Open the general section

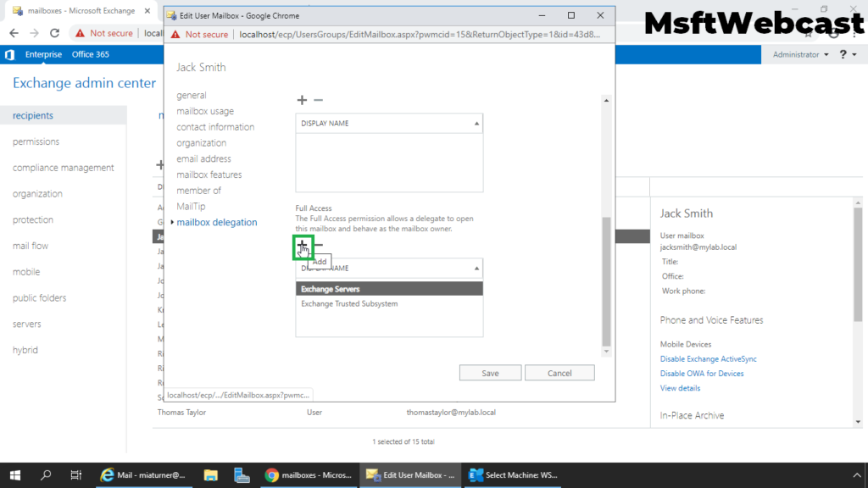[192, 95]
